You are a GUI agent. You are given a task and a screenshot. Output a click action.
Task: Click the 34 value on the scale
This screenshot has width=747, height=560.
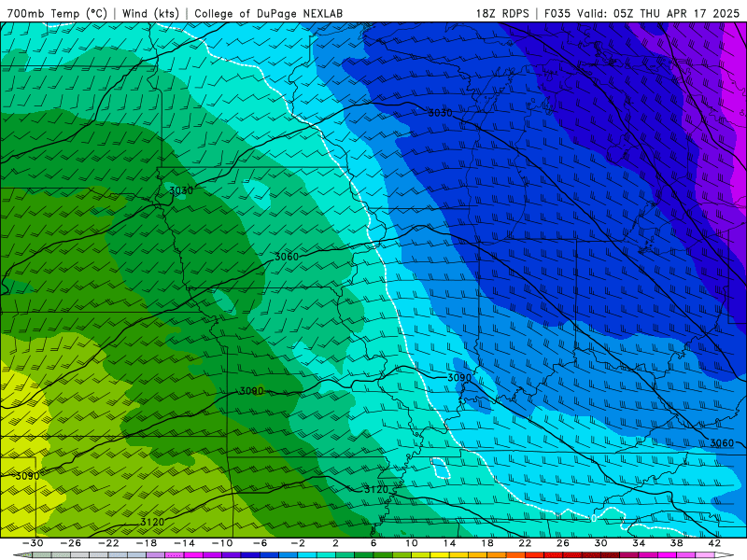click(639, 543)
